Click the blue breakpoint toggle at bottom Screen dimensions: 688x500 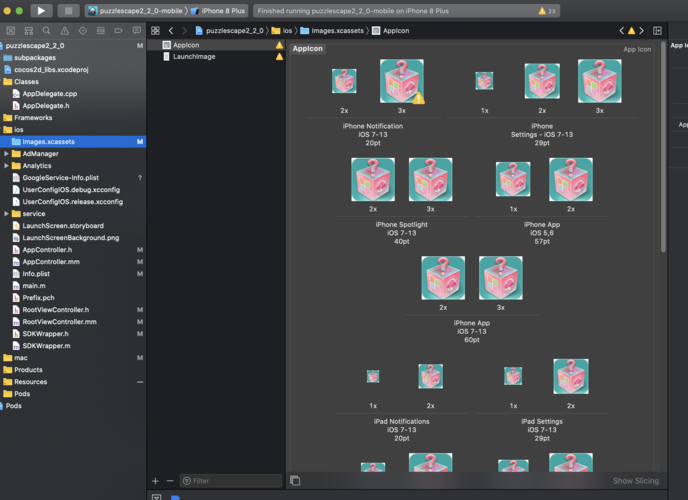(x=176, y=497)
